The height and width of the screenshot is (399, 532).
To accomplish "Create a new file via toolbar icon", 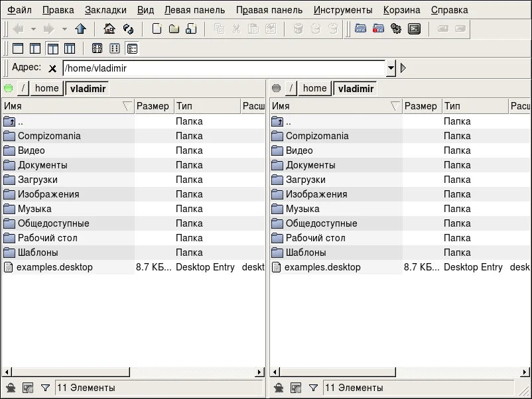I will [157, 29].
